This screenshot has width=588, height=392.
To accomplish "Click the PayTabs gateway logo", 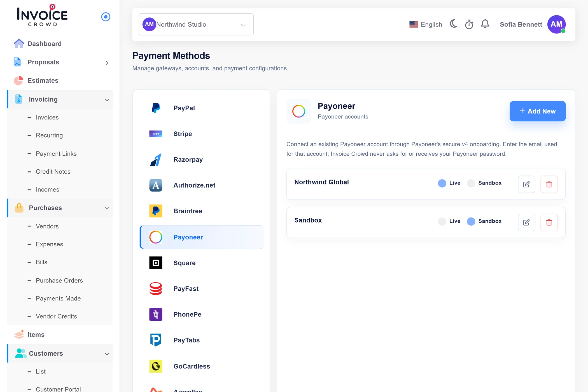I will tap(156, 340).
